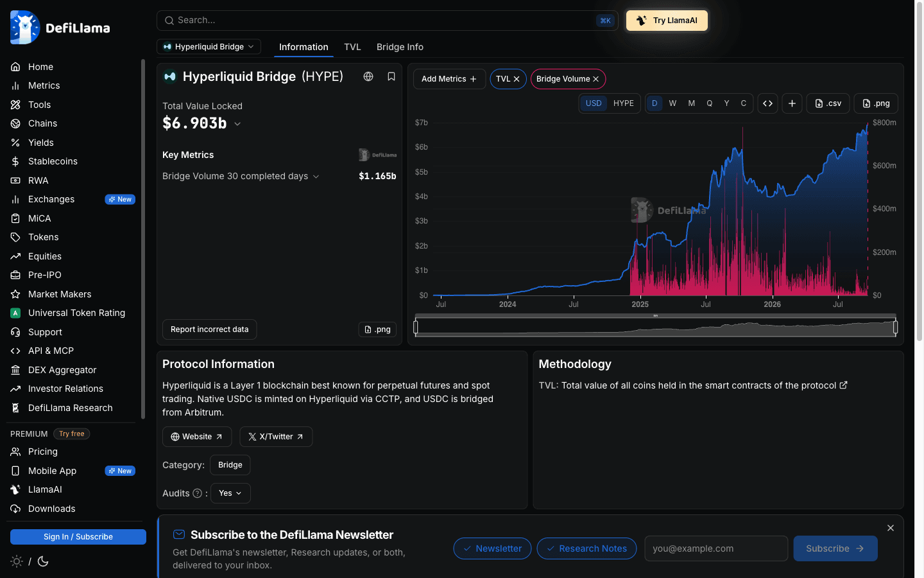Click the right handle of chart range slider
This screenshot has width=924, height=578.
coord(895,328)
